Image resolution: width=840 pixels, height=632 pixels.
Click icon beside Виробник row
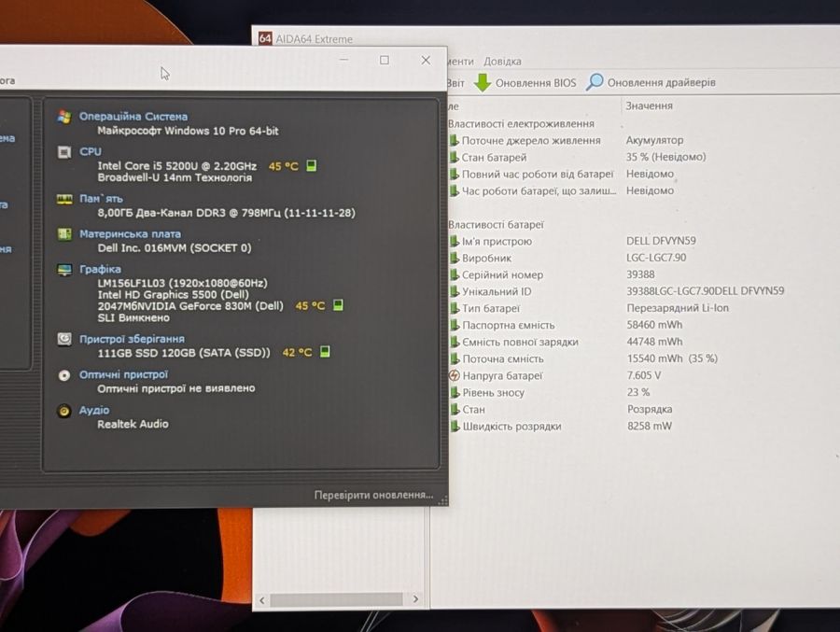coord(455,258)
